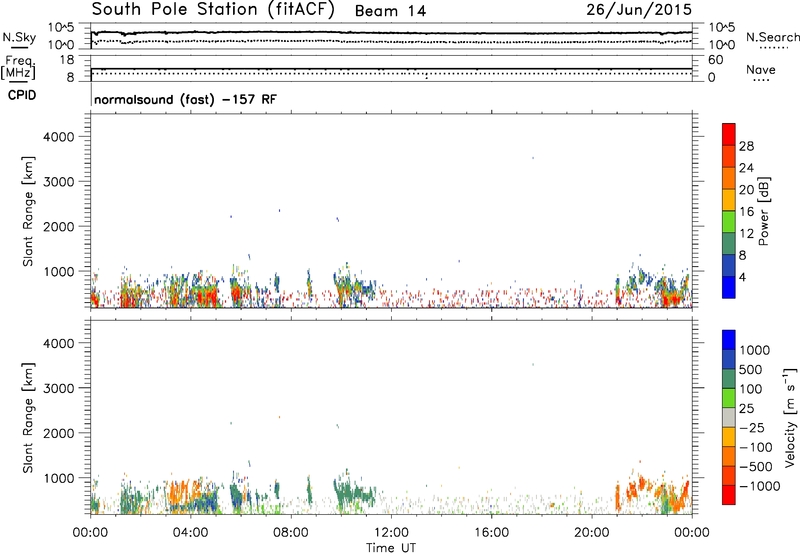The width and height of the screenshot is (800, 554).
Task: Click the date "26/Jun/2015"
Action: pyautogui.click(x=639, y=10)
